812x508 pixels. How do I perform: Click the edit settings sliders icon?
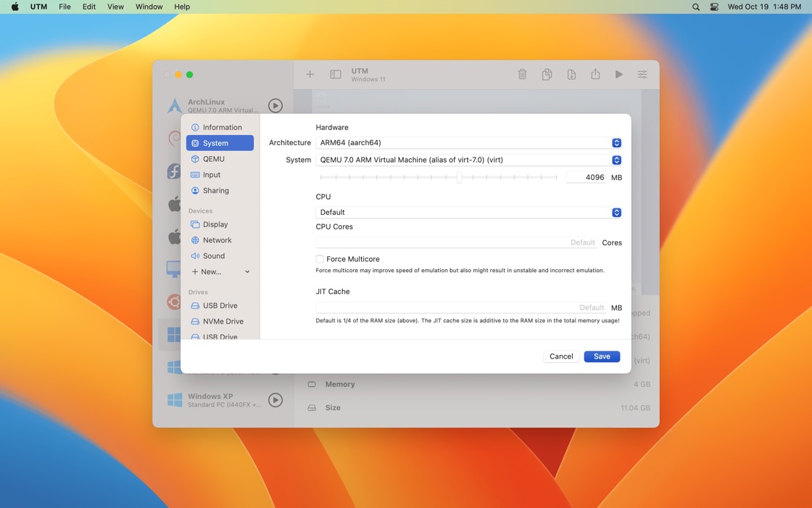[x=642, y=74]
